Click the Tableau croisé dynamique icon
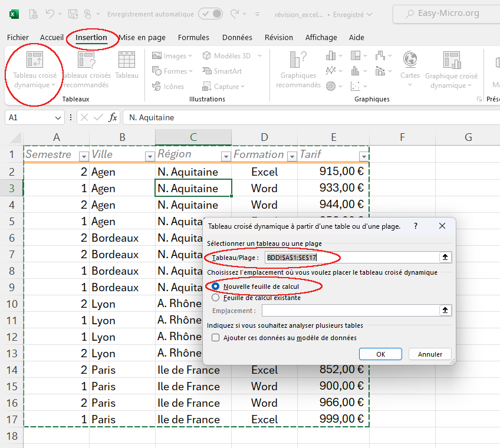Image resolution: width=500 pixels, height=448 pixels. (35, 60)
